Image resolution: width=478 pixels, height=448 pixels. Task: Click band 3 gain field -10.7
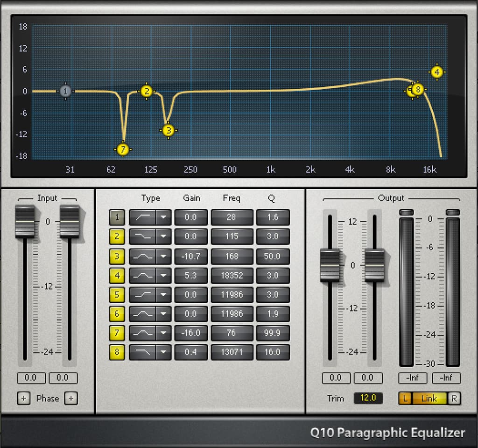pyautogui.click(x=191, y=256)
